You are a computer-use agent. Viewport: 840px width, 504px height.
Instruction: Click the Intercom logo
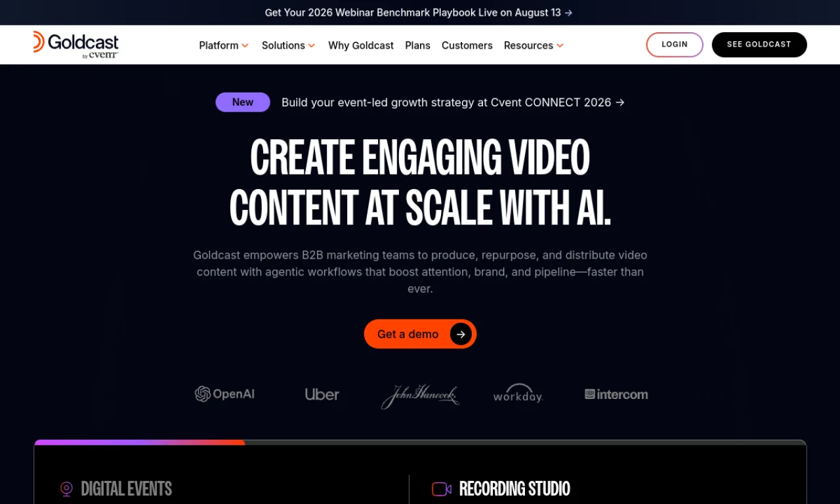[x=616, y=394]
